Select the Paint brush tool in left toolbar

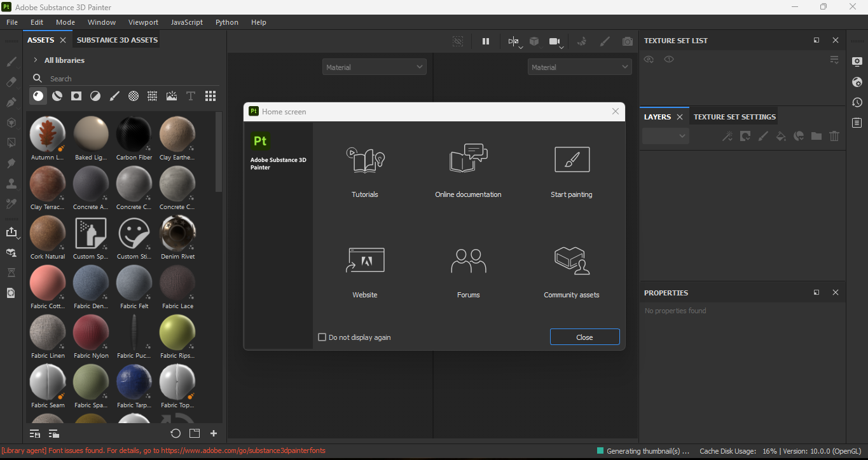tap(11, 62)
